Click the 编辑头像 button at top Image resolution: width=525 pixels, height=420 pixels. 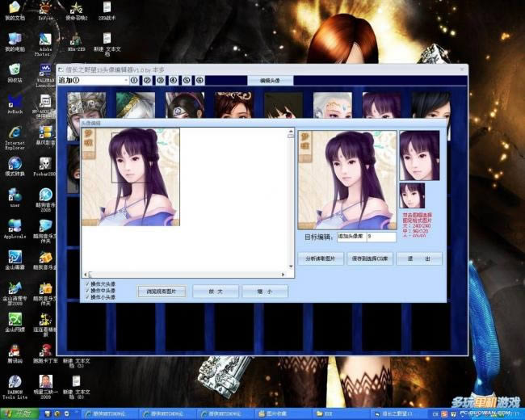(x=275, y=81)
